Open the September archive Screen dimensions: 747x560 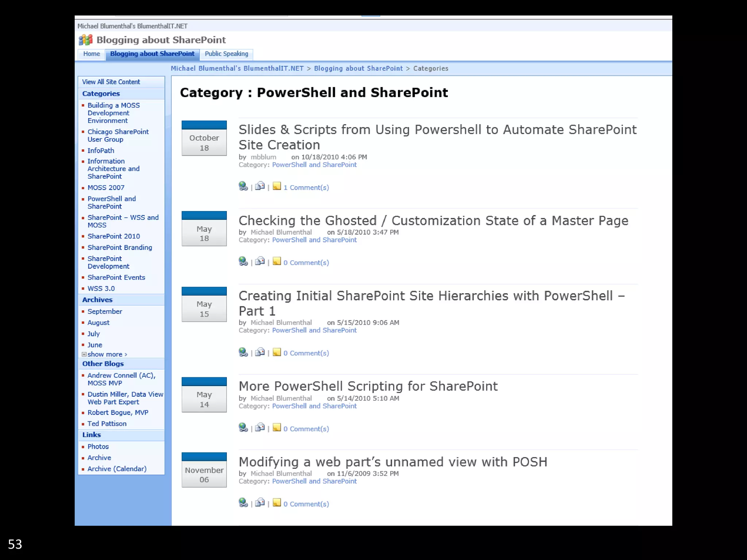(x=105, y=312)
